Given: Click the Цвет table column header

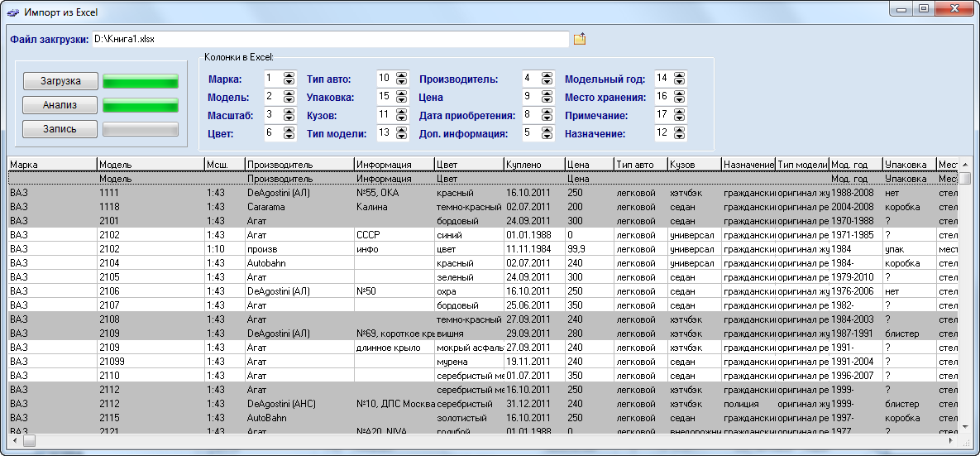Looking at the screenshot, I should 469,165.
